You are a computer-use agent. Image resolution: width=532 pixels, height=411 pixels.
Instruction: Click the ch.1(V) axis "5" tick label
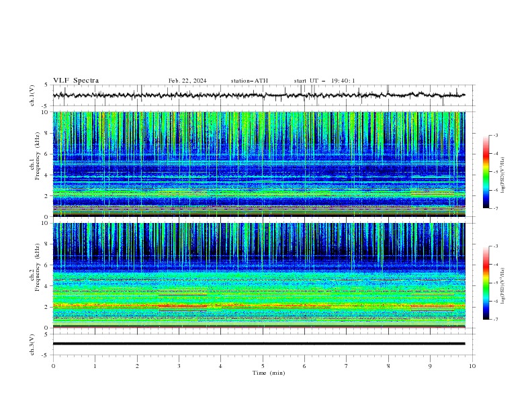47,85
